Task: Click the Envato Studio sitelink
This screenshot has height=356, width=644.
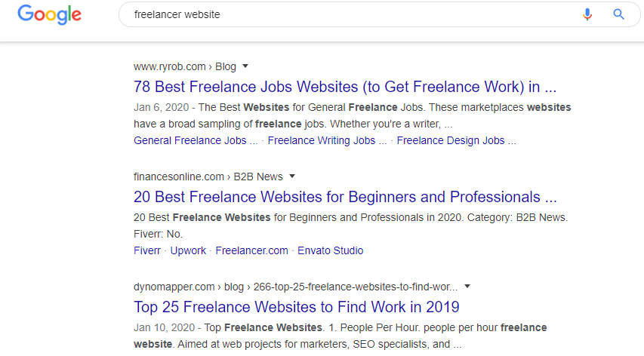Action: pyautogui.click(x=330, y=250)
